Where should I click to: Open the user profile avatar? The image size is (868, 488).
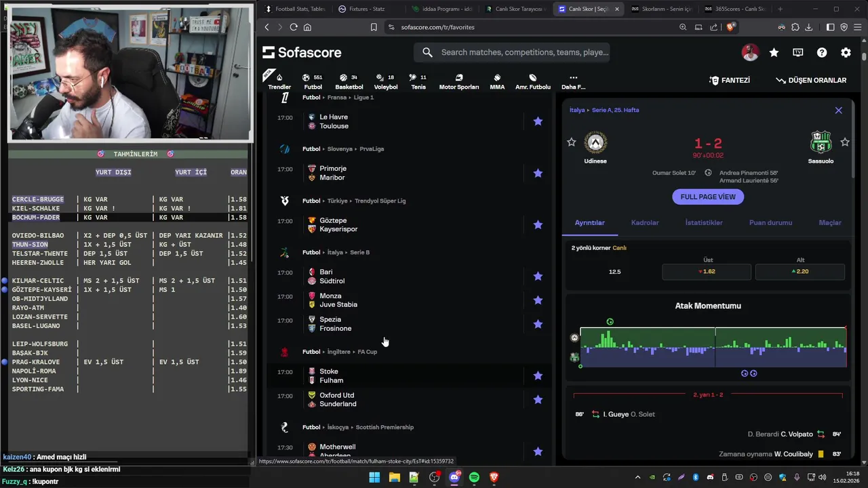click(750, 52)
